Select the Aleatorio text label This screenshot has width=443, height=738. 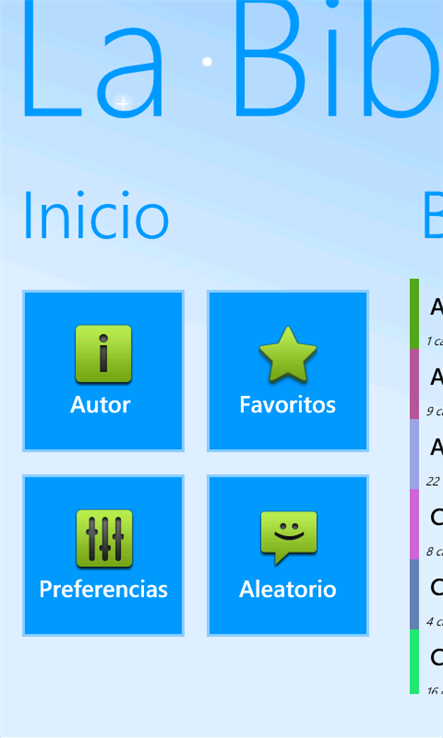288,589
